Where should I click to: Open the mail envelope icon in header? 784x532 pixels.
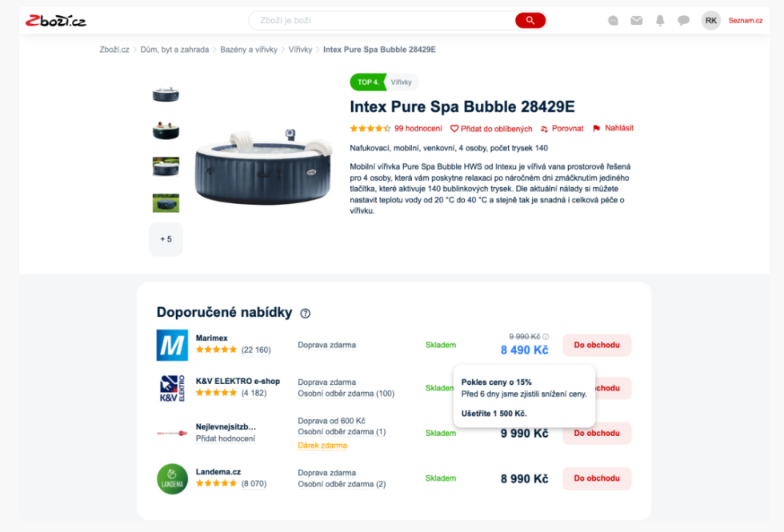pos(636,21)
